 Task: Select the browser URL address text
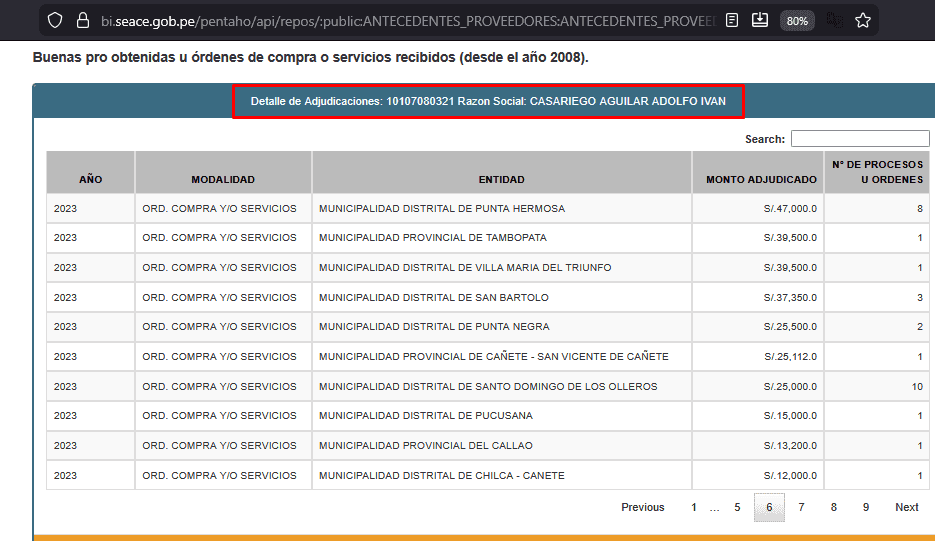pyautogui.click(x=408, y=21)
